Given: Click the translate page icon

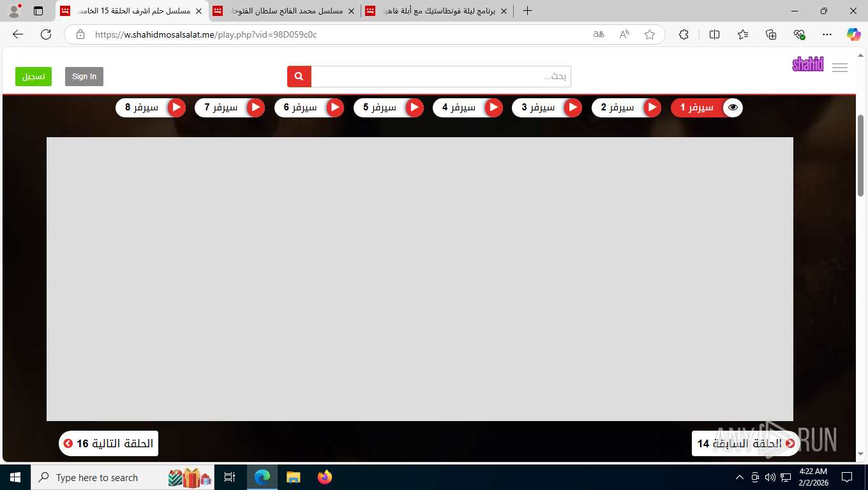Looking at the screenshot, I should point(599,34).
